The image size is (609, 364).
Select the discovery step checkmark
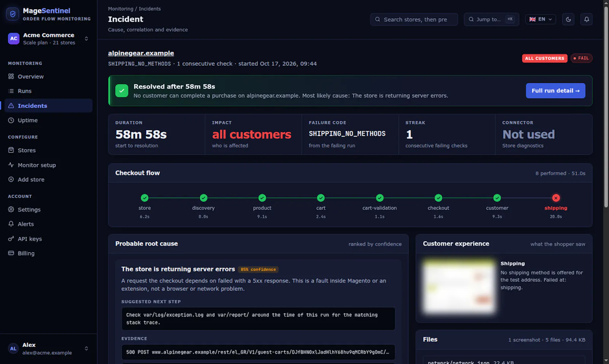(204, 198)
